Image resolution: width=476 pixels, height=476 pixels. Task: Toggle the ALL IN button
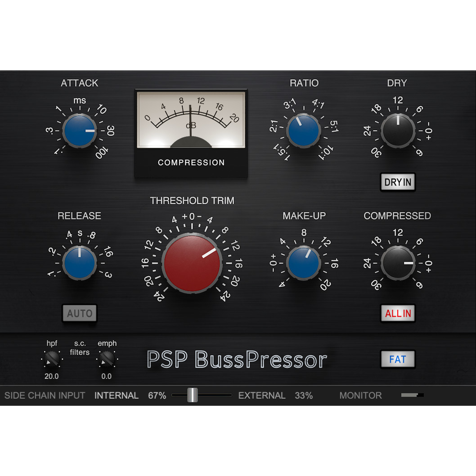point(398,313)
